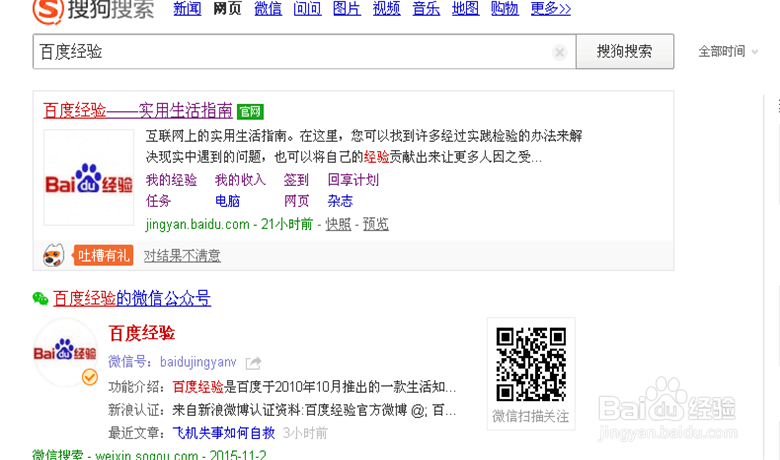Viewport: 780px width, 460px height.
Task: Switch to the 微信 search tab
Action: click(x=268, y=8)
